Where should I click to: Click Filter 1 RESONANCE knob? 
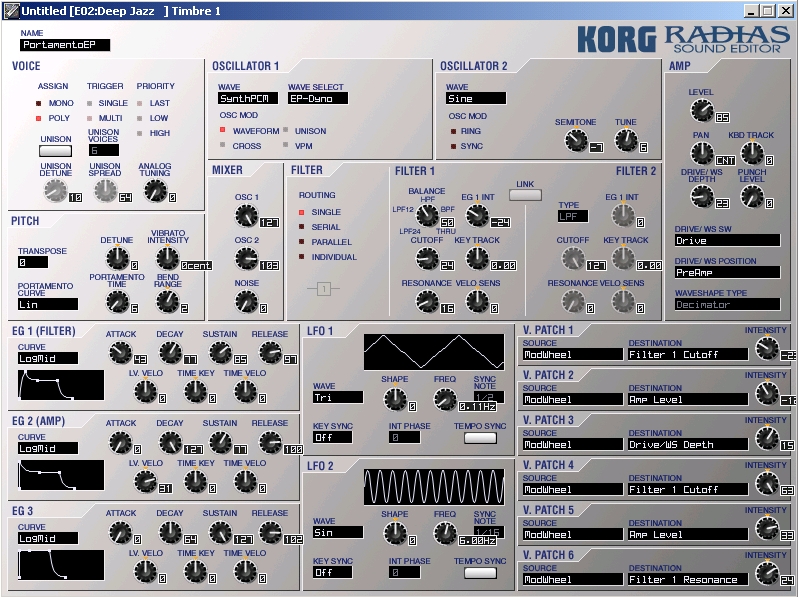(x=427, y=302)
